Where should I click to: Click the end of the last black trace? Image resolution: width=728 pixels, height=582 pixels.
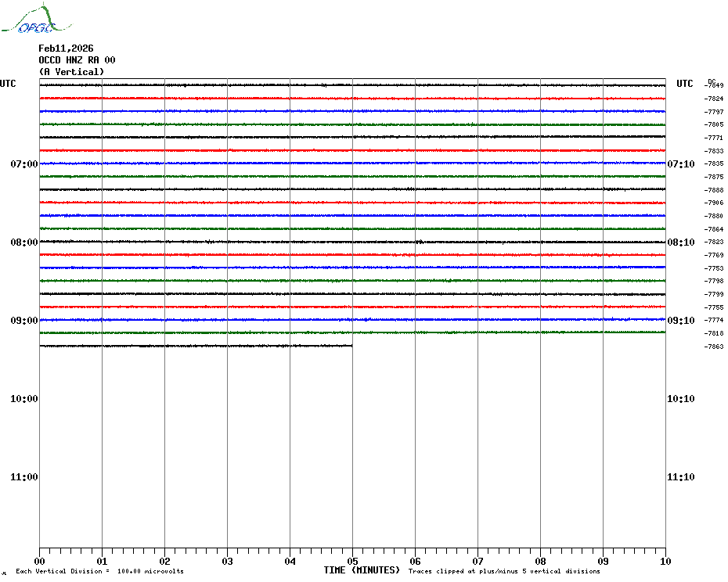coord(351,346)
